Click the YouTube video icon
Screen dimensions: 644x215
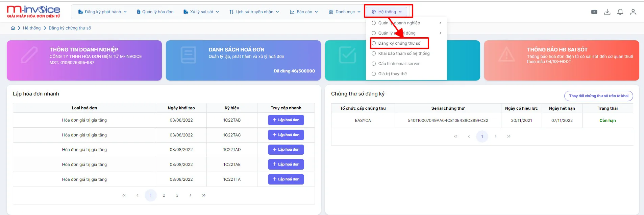pyautogui.click(x=594, y=12)
